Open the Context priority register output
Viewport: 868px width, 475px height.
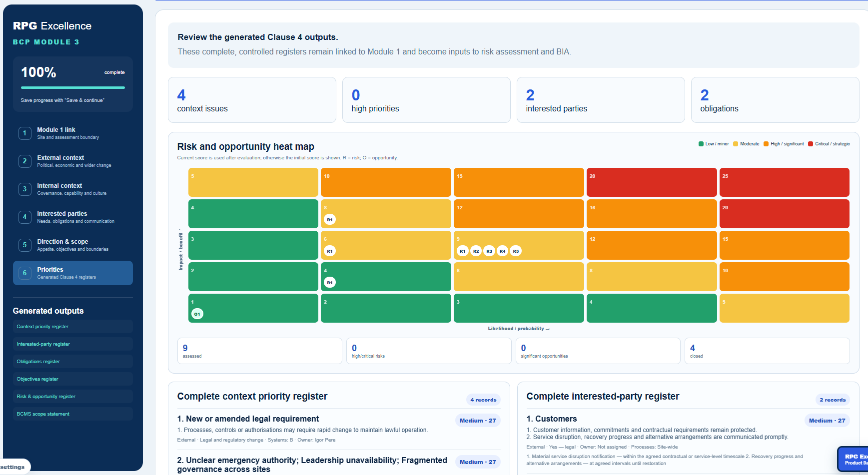pos(73,326)
